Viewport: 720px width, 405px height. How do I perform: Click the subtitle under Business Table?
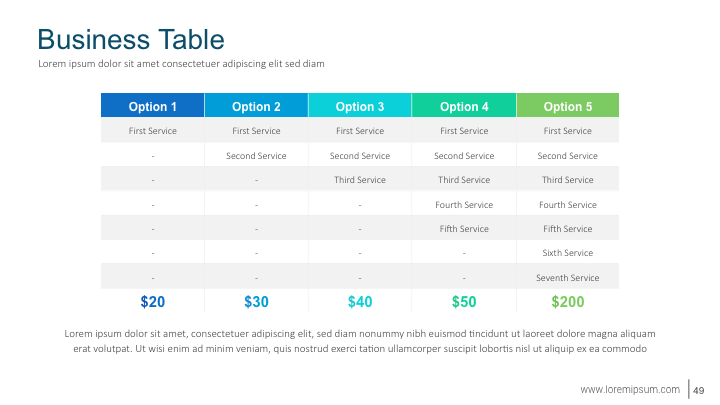coord(181,64)
